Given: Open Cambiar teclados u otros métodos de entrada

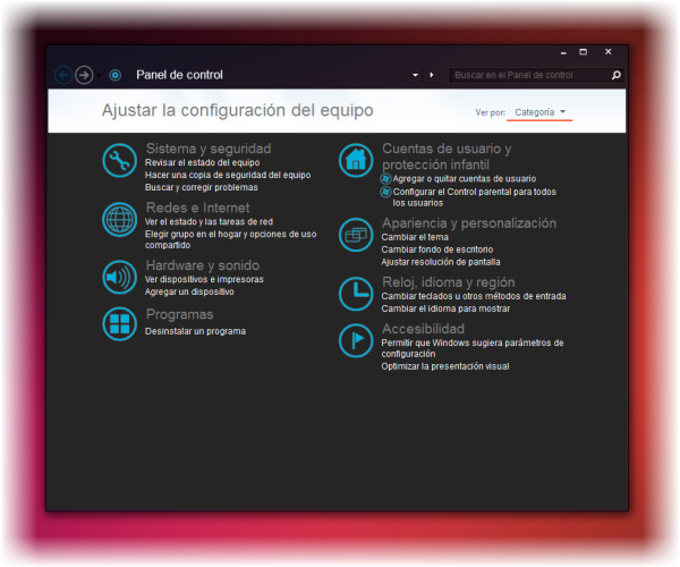Looking at the screenshot, I should (474, 296).
